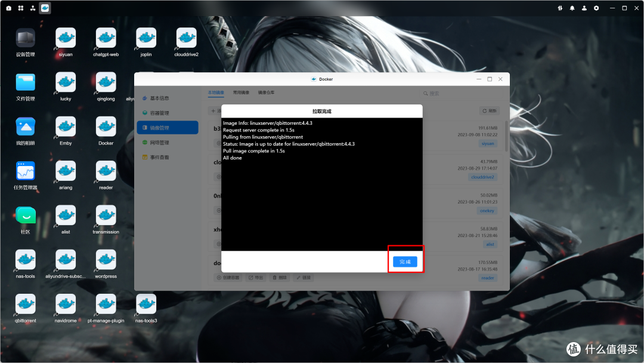The height and width of the screenshot is (363, 644).
Task: Open the 任务管理器 task manager icon
Action: pos(26,176)
